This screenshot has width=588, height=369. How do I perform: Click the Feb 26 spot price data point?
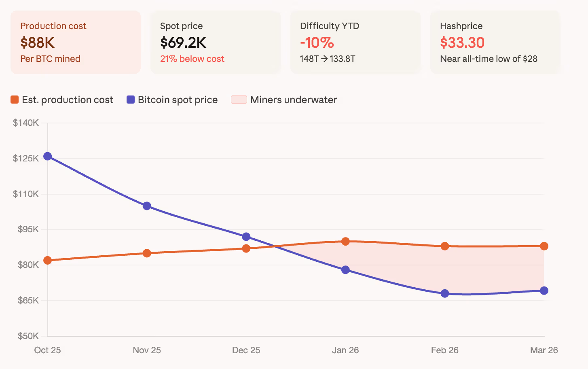click(445, 293)
